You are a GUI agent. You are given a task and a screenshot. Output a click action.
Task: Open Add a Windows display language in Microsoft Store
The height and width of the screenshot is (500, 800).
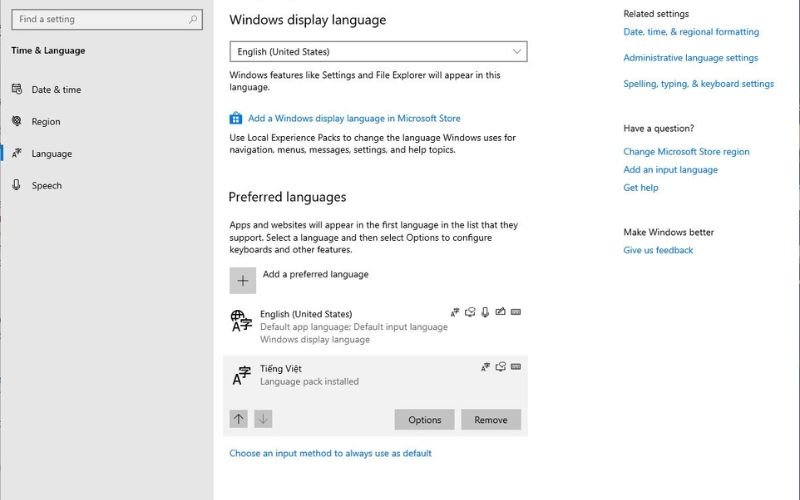pos(354,118)
